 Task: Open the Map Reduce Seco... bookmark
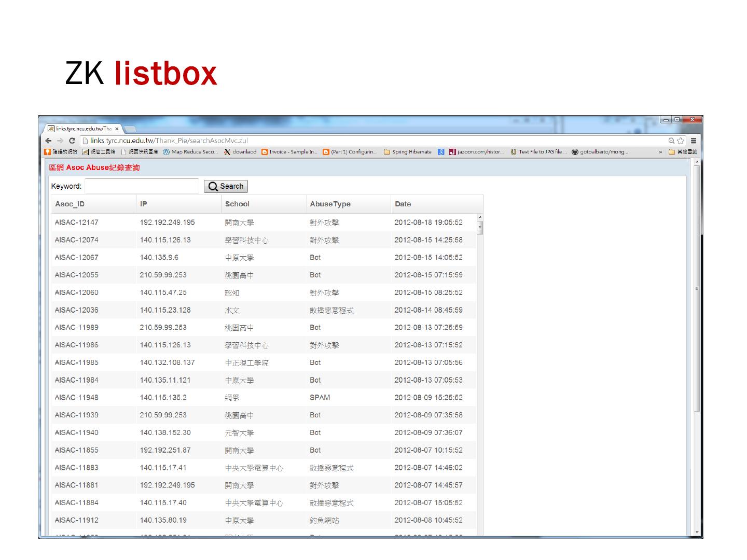tap(190, 152)
